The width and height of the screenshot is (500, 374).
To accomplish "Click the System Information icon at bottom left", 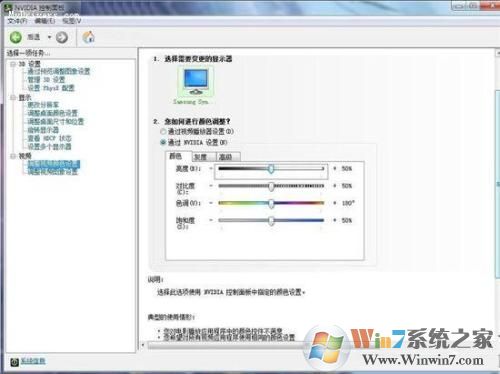I will [x=14, y=362].
